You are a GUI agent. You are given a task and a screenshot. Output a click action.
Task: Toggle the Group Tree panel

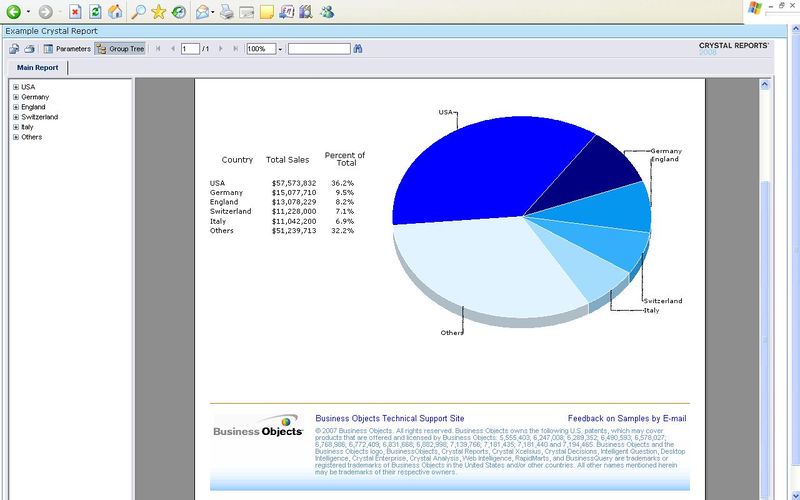point(120,48)
